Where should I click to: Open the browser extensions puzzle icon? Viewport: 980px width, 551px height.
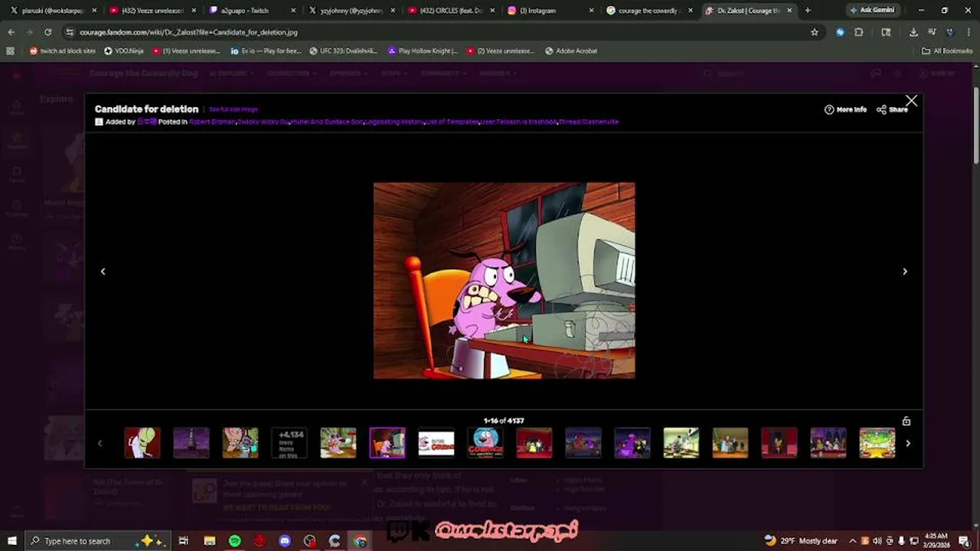pos(859,32)
